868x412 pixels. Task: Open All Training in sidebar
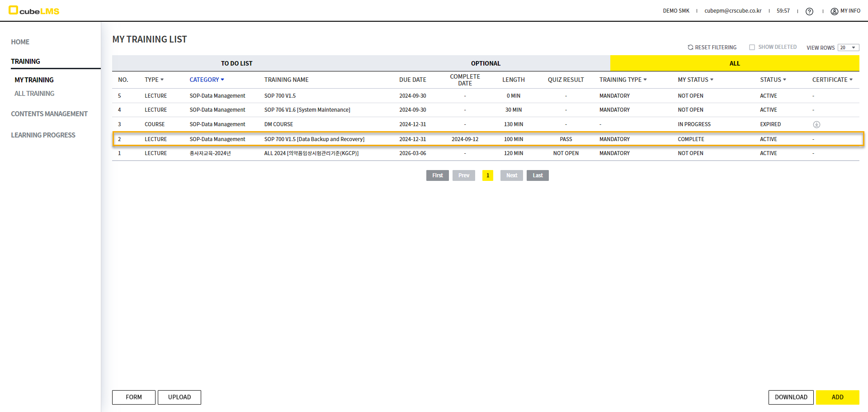pos(34,94)
